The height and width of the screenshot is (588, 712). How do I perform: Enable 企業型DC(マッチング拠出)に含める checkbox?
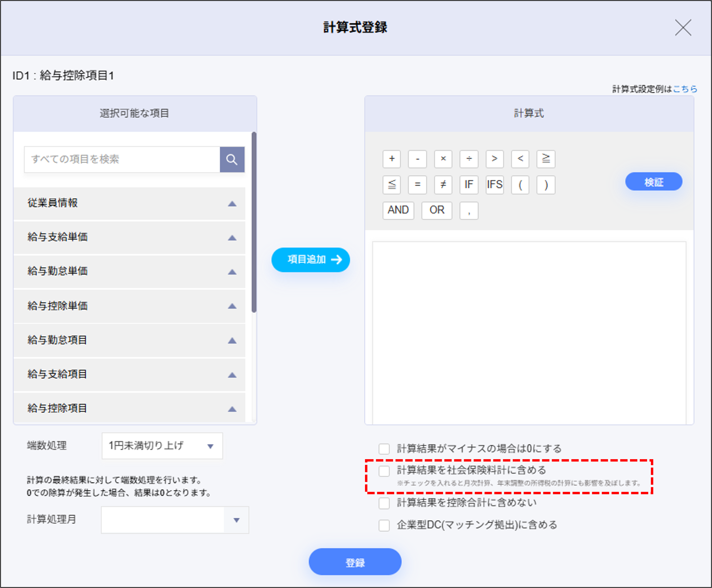pos(384,525)
